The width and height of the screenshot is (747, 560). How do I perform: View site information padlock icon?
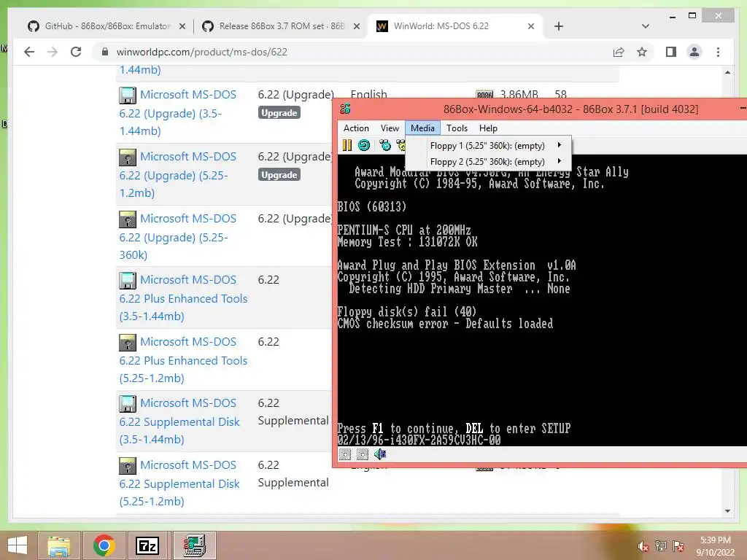pos(105,52)
